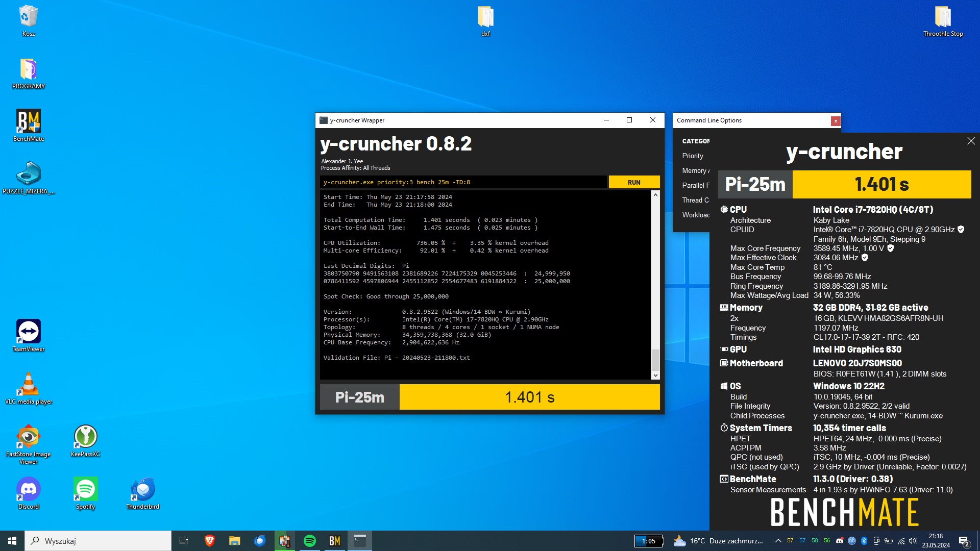
Task: Click Max Core Frequency verified shield icon
Action: [890, 248]
